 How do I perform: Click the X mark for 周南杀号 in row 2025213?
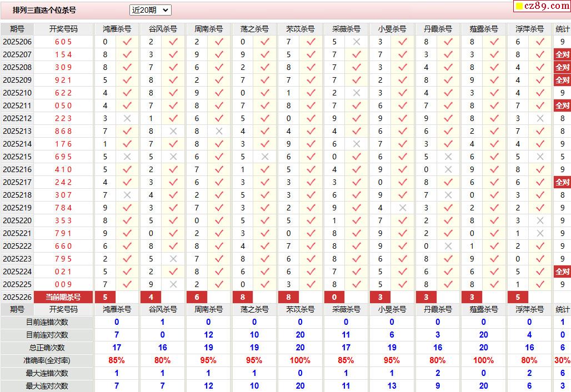tap(219, 131)
